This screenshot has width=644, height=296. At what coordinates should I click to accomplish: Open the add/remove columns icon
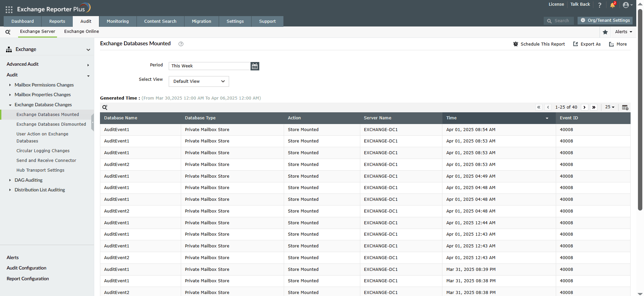625,107
